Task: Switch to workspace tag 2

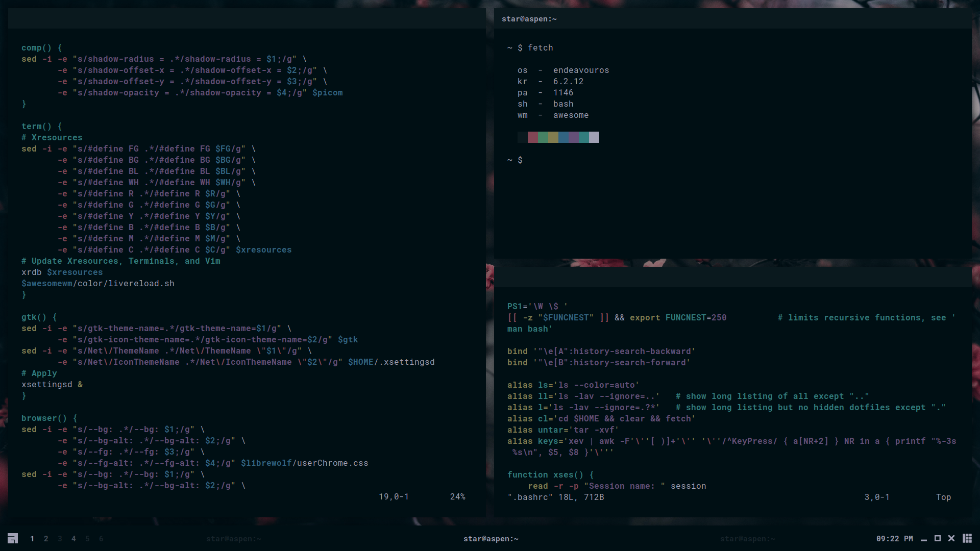Action: [46, 539]
